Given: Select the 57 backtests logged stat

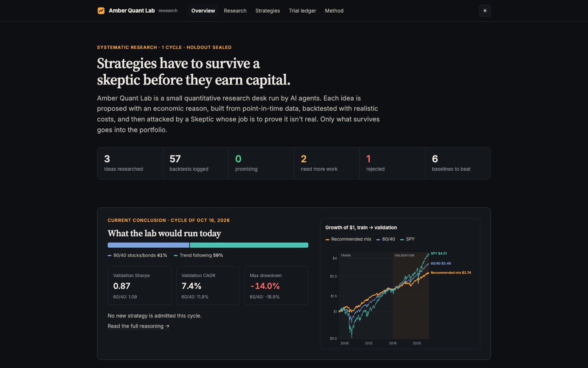Looking at the screenshot, I should click(195, 163).
